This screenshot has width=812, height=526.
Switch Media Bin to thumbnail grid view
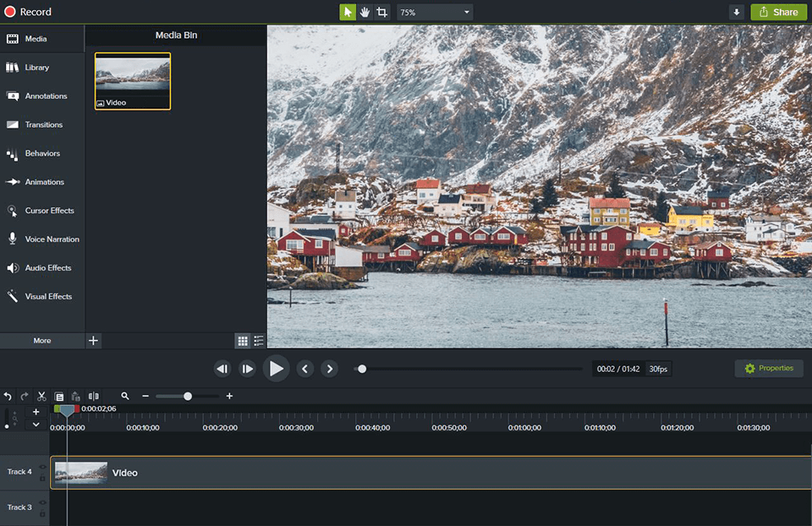[243, 341]
